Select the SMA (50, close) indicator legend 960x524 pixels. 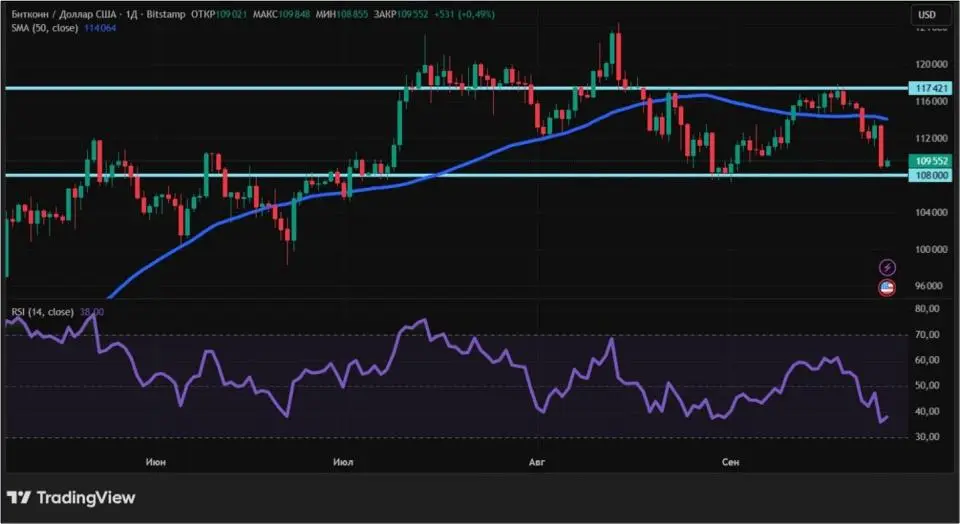(45, 28)
